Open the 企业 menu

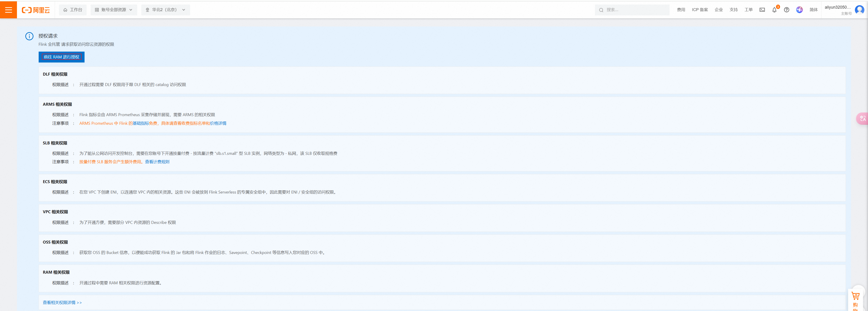click(x=719, y=10)
